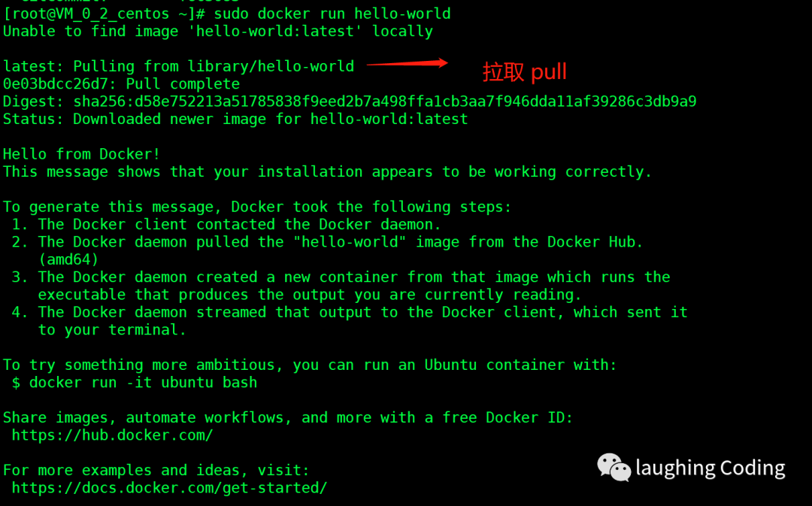Click the "laughing Coding" watermark text
The width and height of the screenshot is (812, 506).
[710, 468]
